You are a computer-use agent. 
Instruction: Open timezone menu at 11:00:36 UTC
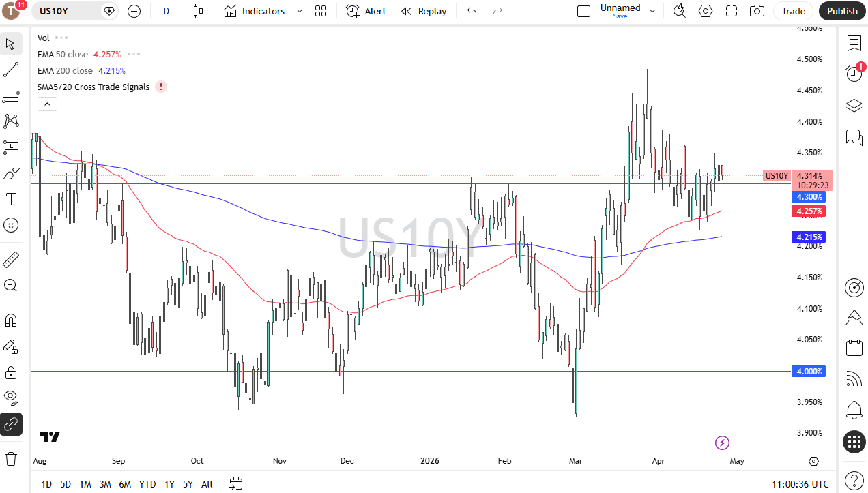[800, 484]
